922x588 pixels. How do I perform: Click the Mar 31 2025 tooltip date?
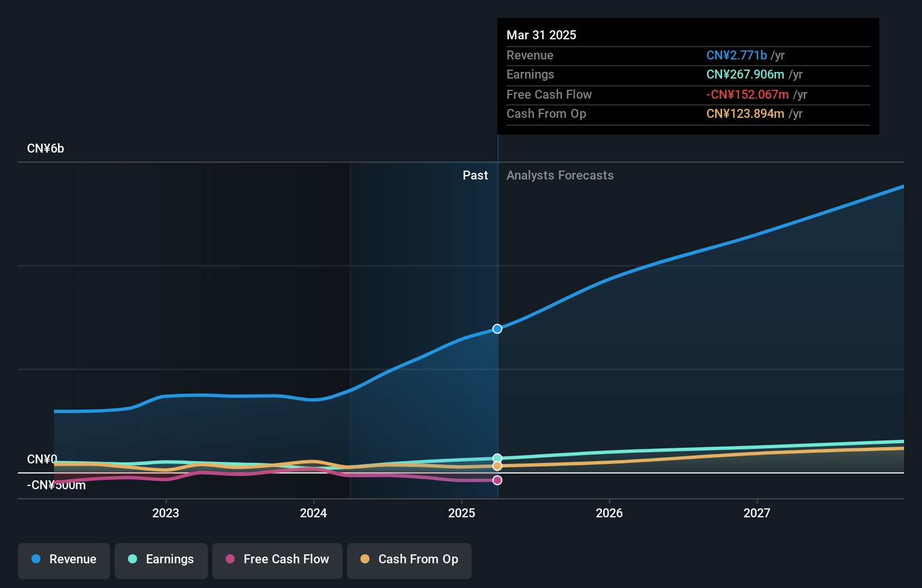tap(541, 35)
